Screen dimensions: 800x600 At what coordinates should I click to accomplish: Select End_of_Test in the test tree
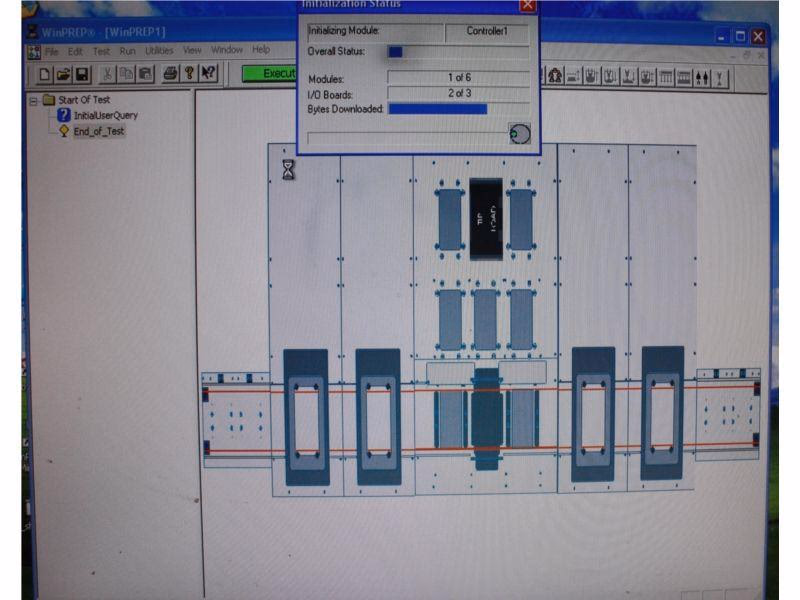click(98, 132)
